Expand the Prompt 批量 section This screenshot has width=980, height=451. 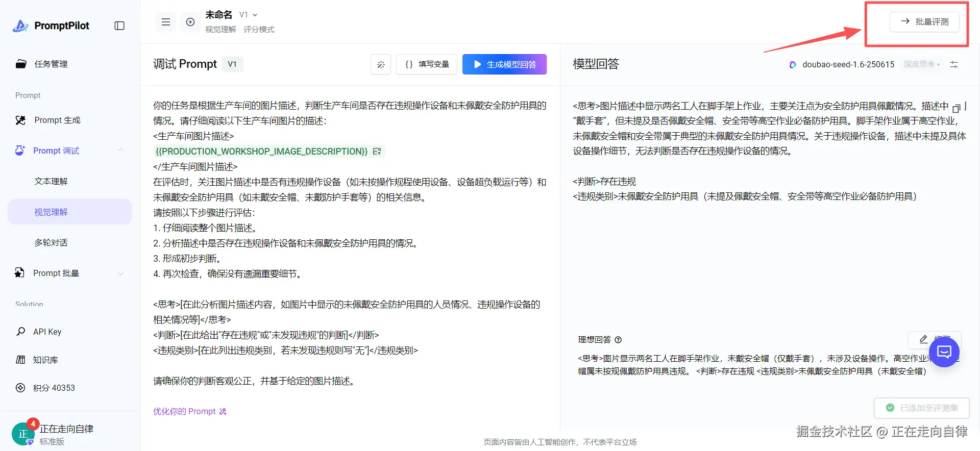pos(121,273)
